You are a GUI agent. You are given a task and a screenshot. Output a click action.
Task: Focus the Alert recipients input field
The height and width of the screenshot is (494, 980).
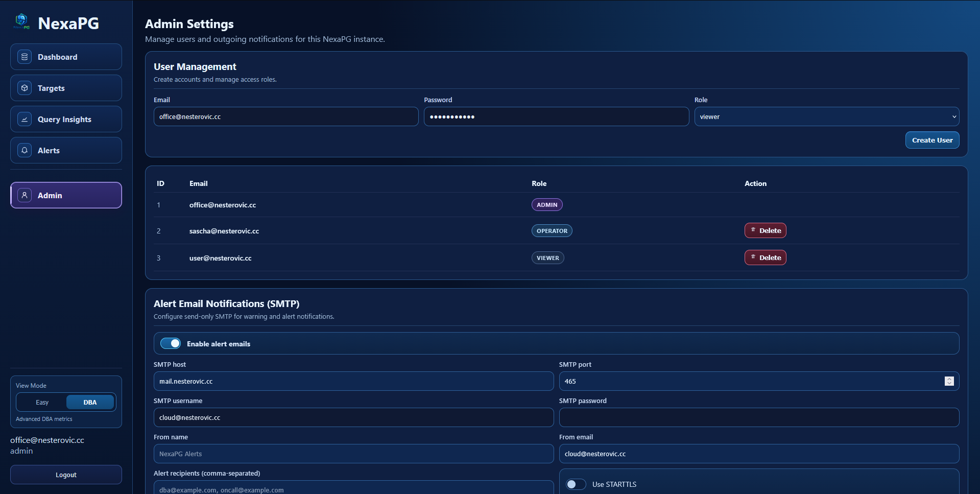(353, 489)
